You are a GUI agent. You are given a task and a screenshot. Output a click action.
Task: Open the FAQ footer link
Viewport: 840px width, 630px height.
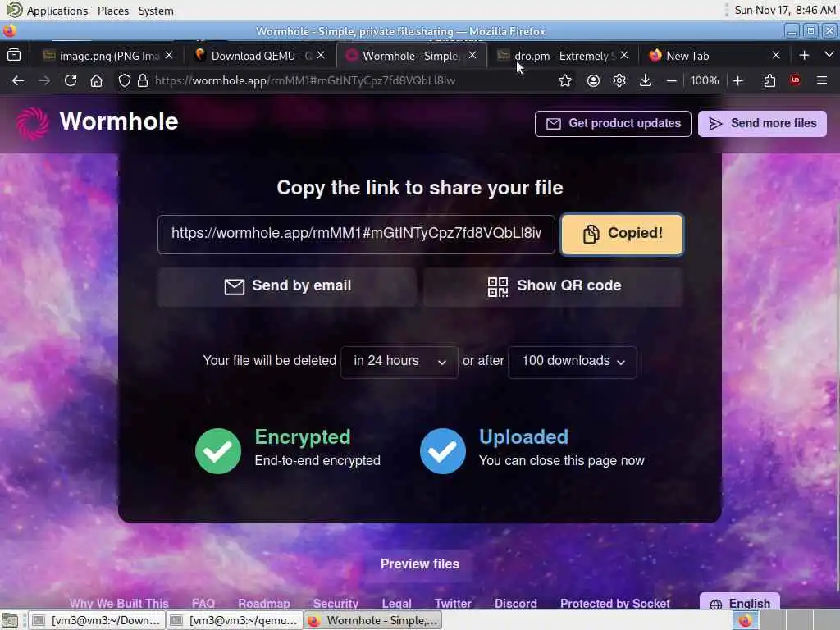203,603
